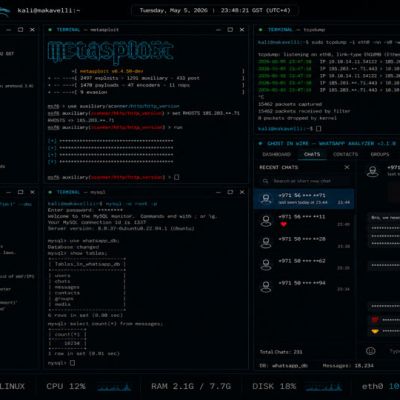The height and width of the screenshot is (400, 400).
Task: Open chat with +971 50 *** **62
Action: (x=304, y=264)
